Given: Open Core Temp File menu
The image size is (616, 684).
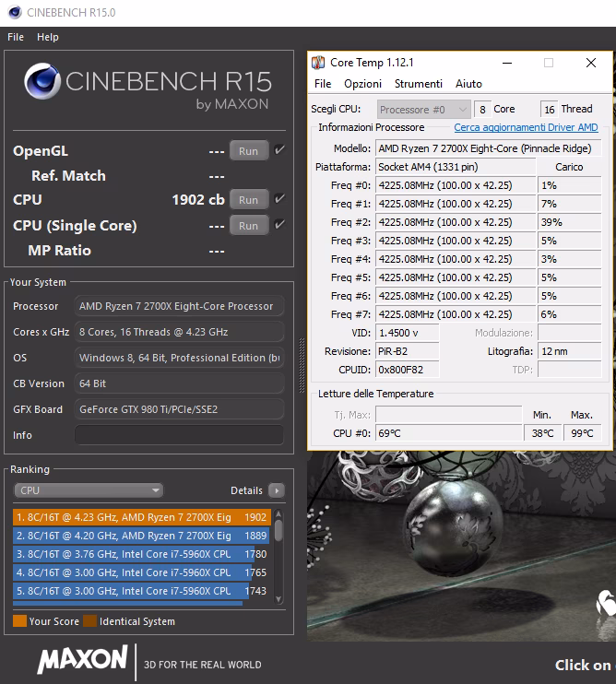Looking at the screenshot, I should coord(323,84).
